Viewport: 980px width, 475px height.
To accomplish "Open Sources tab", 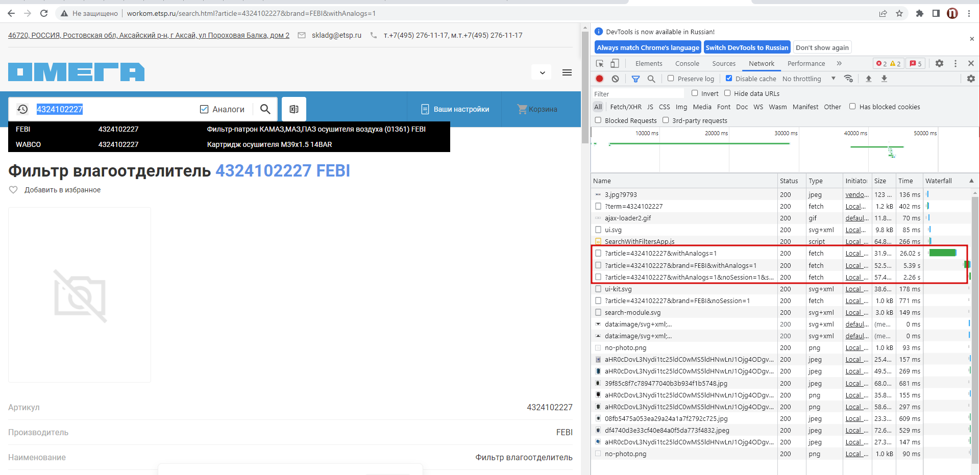I will [724, 63].
